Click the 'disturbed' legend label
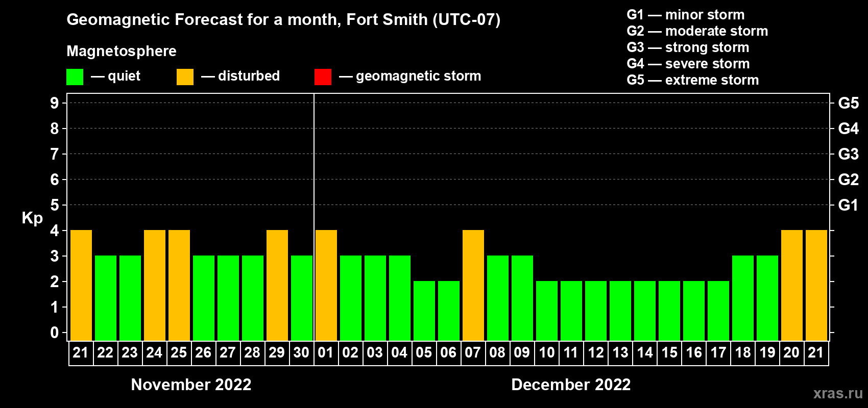 tap(249, 76)
